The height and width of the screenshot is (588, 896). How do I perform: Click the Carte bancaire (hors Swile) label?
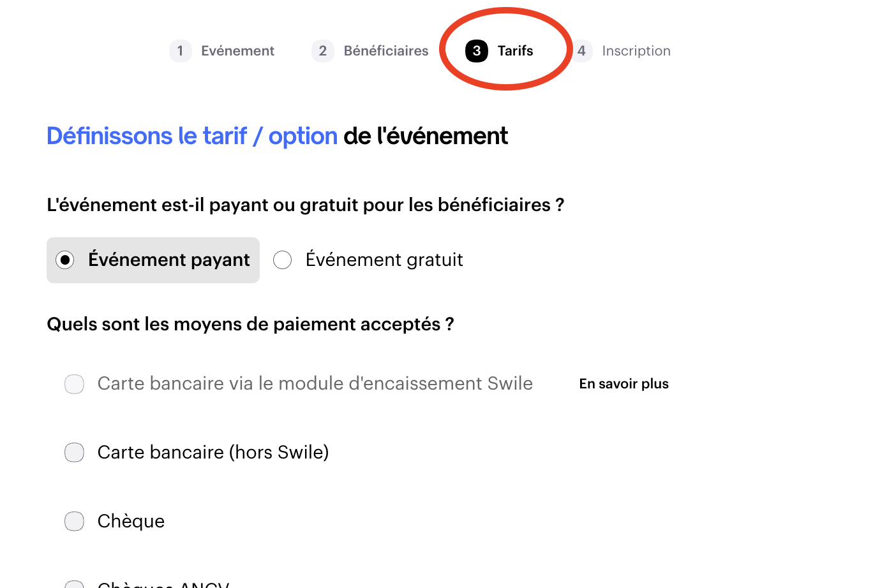tap(213, 453)
